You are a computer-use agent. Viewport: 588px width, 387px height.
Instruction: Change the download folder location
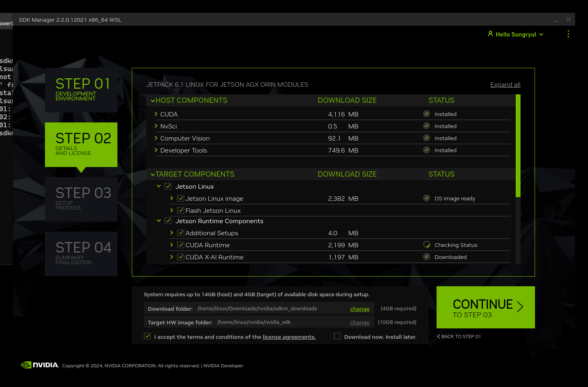(x=360, y=309)
